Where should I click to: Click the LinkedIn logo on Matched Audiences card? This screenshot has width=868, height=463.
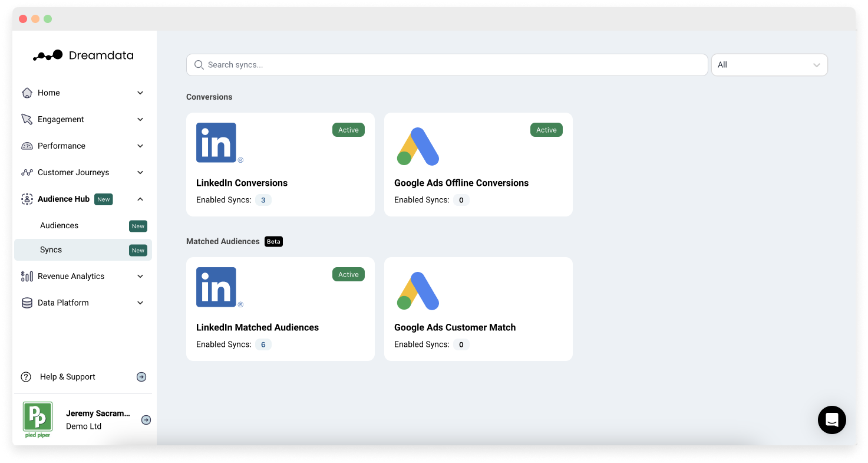tap(219, 288)
